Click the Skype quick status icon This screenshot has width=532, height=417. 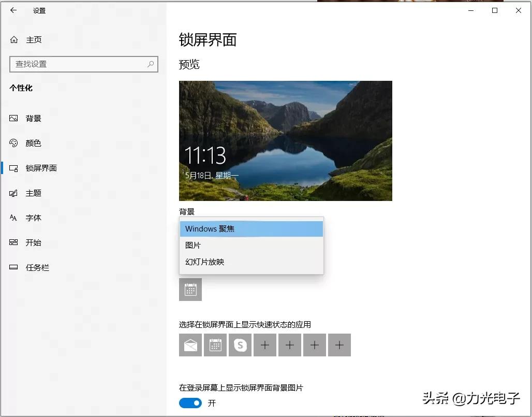(x=240, y=344)
